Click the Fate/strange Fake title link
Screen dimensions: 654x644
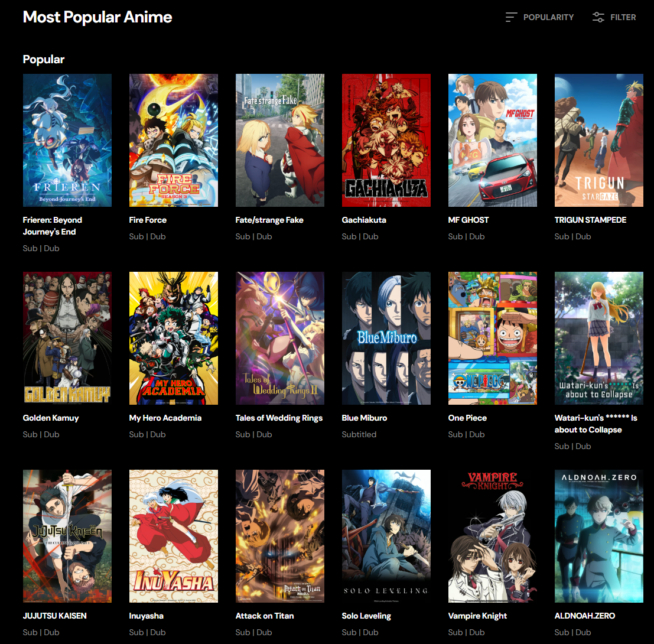pyautogui.click(x=269, y=220)
